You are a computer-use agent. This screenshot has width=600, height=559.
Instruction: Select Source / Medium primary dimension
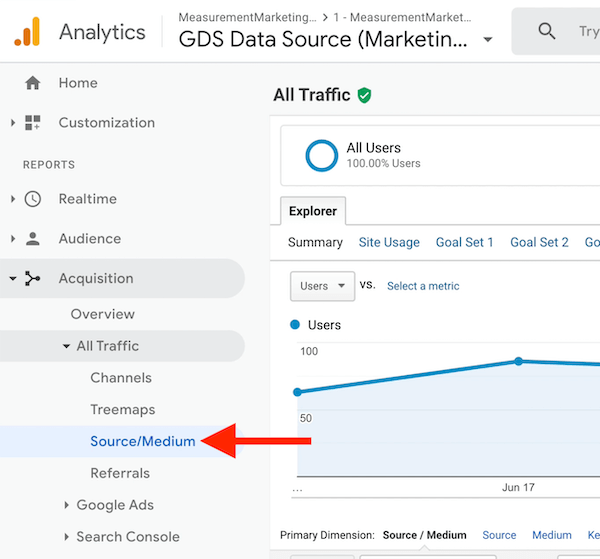(425, 535)
